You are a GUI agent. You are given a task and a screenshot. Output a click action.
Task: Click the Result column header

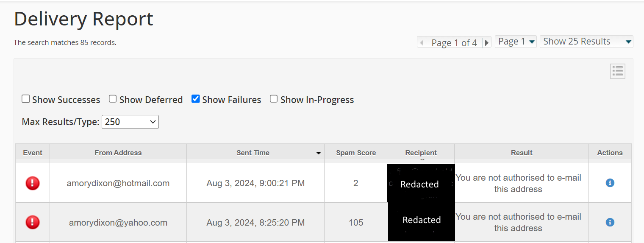tap(521, 153)
